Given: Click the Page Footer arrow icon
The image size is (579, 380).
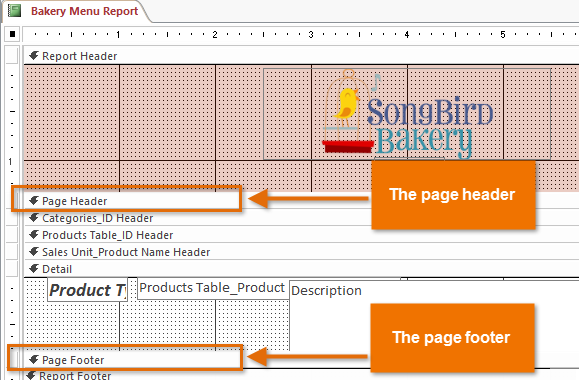Looking at the screenshot, I should click(34, 359).
